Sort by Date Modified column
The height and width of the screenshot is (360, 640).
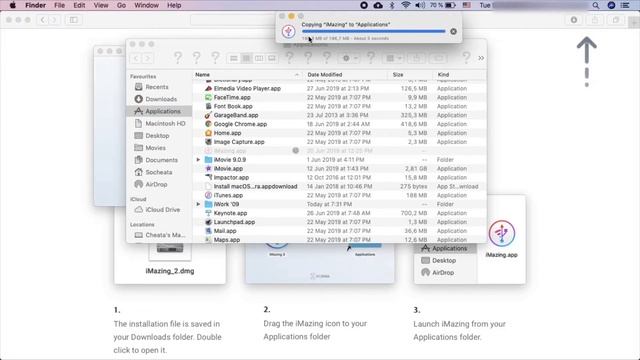346,75
